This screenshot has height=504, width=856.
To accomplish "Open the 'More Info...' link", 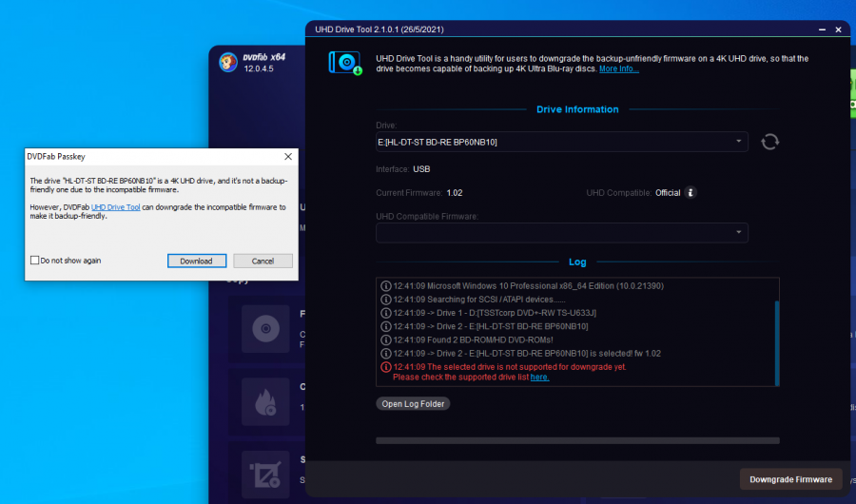I will (618, 68).
